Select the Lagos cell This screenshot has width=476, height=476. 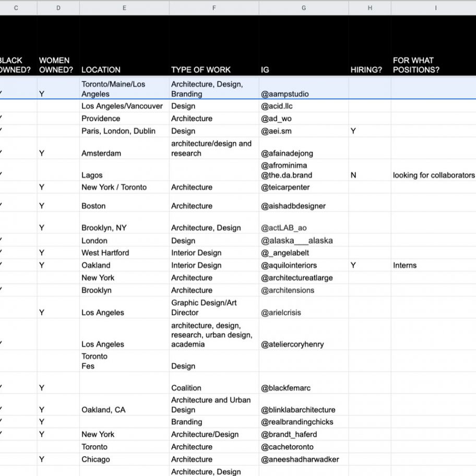pos(124,170)
